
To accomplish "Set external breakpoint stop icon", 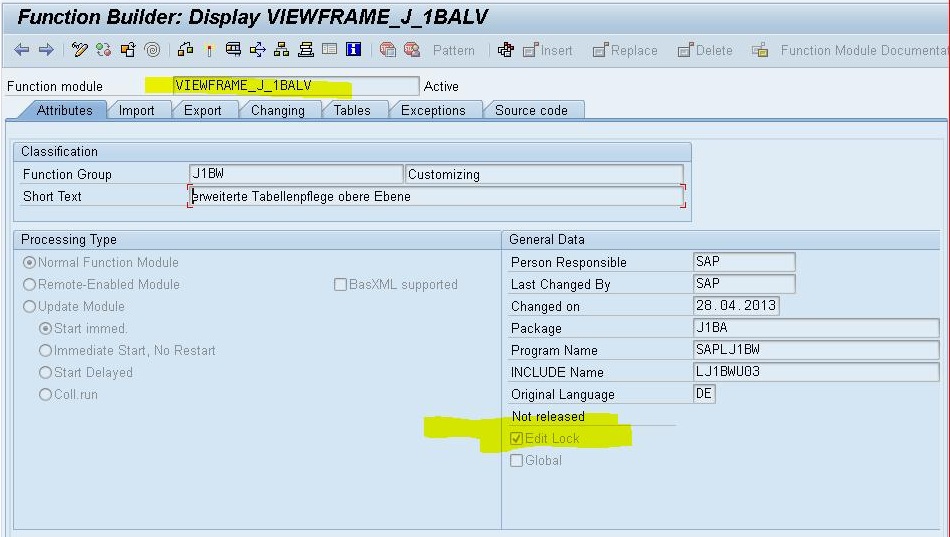I will (x=412, y=50).
